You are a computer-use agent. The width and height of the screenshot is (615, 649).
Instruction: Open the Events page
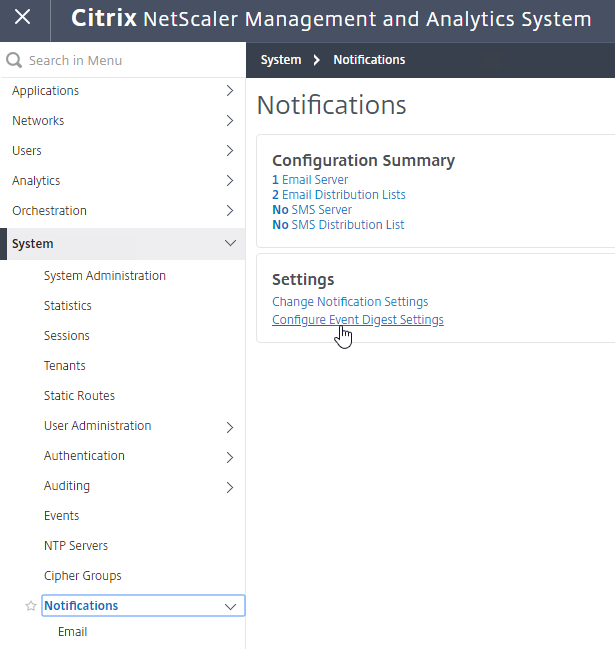61,516
